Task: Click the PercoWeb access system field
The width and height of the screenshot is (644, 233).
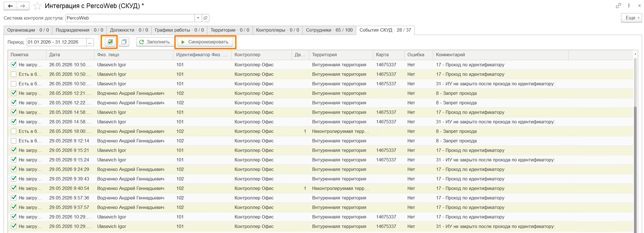Action: (130, 18)
